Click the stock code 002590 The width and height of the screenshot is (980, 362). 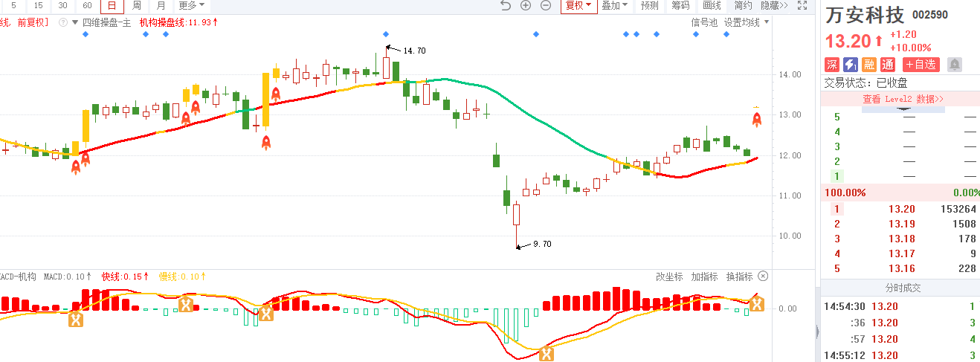(x=930, y=15)
